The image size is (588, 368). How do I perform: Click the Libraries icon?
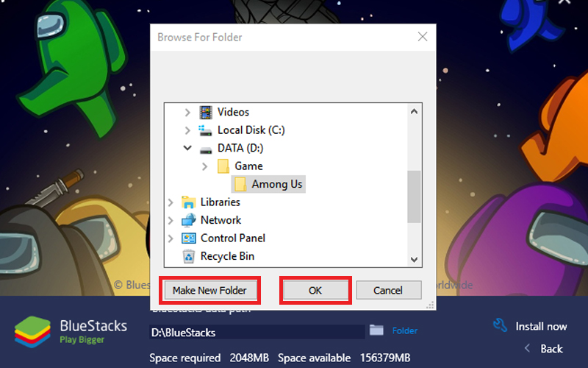tap(189, 202)
